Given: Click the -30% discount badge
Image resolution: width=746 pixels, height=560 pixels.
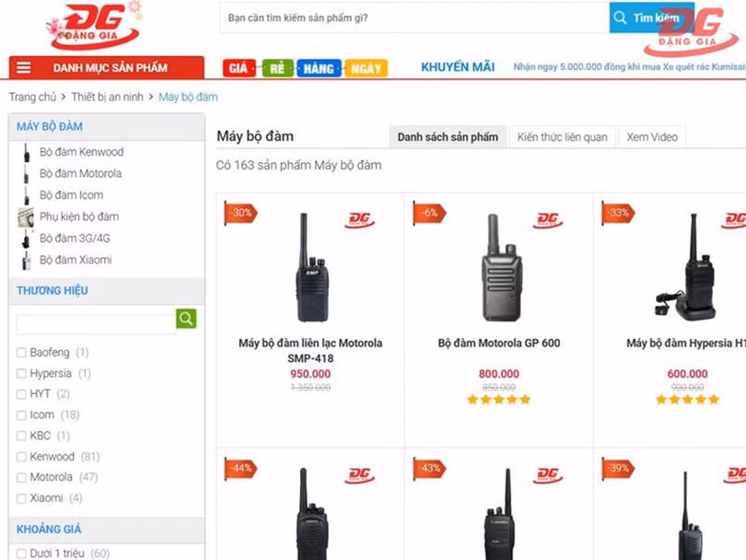Looking at the screenshot, I should coord(240,213).
